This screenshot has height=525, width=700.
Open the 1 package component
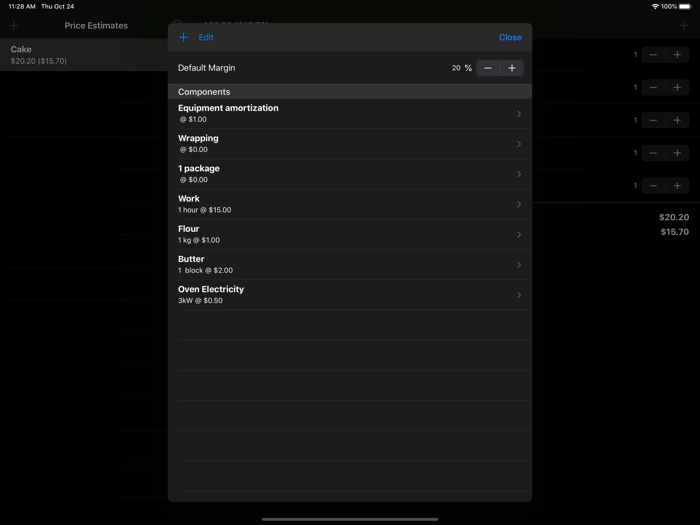point(350,174)
